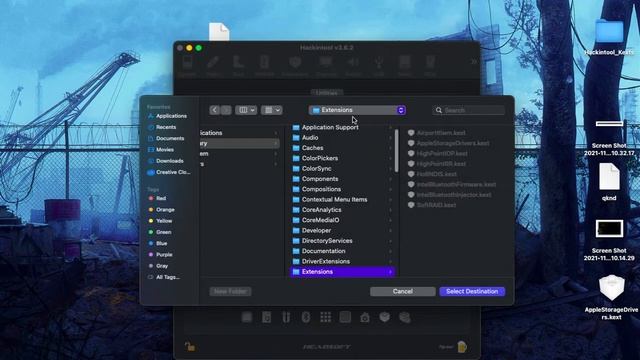Image resolution: width=640 pixels, height=360 pixels.
Task: Show All Tags in sidebar
Action: (x=164, y=277)
